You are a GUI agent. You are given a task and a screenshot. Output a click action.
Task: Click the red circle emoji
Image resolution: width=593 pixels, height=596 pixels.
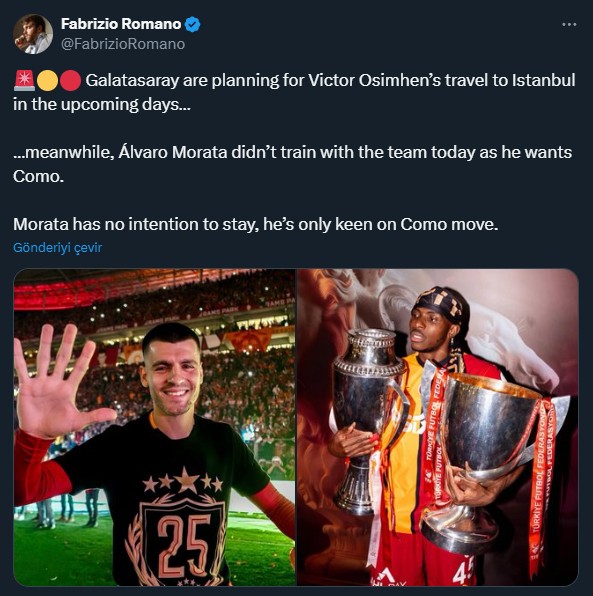pyautogui.click(x=70, y=81)
